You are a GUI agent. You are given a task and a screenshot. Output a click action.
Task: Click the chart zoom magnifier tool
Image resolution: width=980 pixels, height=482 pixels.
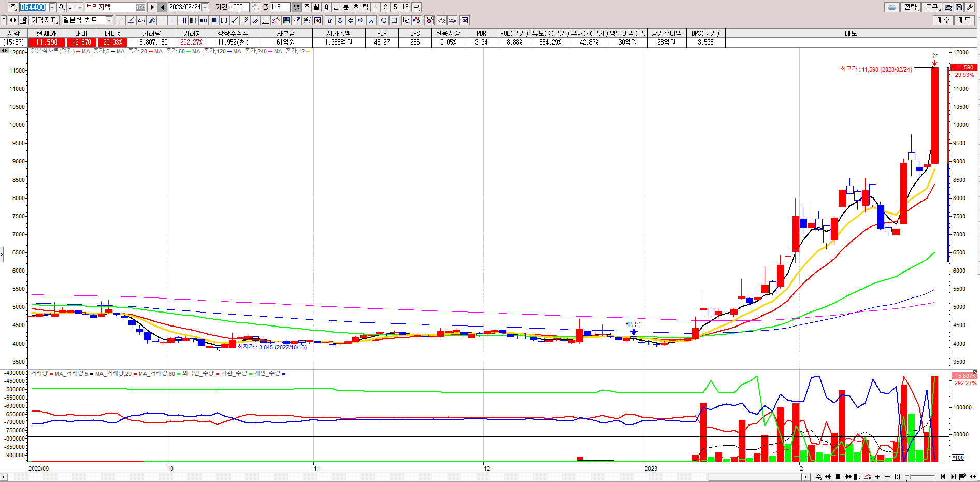(x=407, y=20)
